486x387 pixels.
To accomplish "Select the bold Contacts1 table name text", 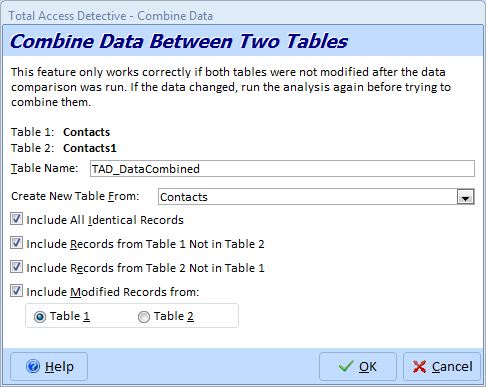I will (x=90, y=148).
